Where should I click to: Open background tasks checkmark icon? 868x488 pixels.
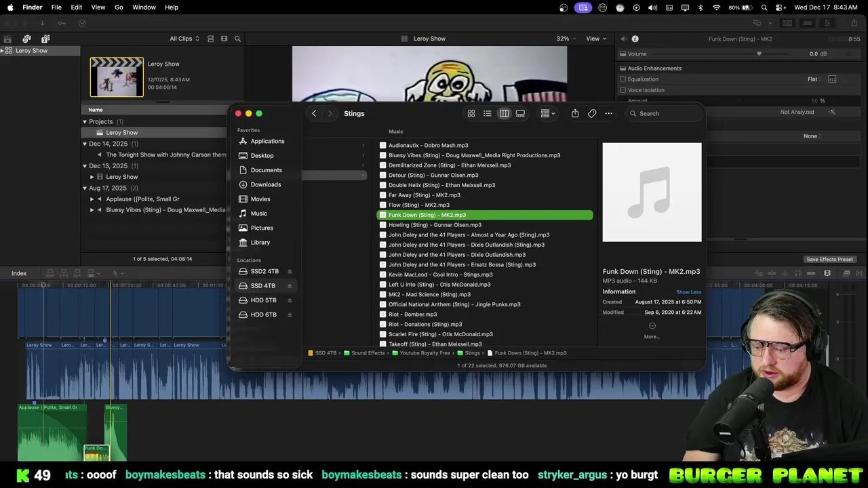82,23
